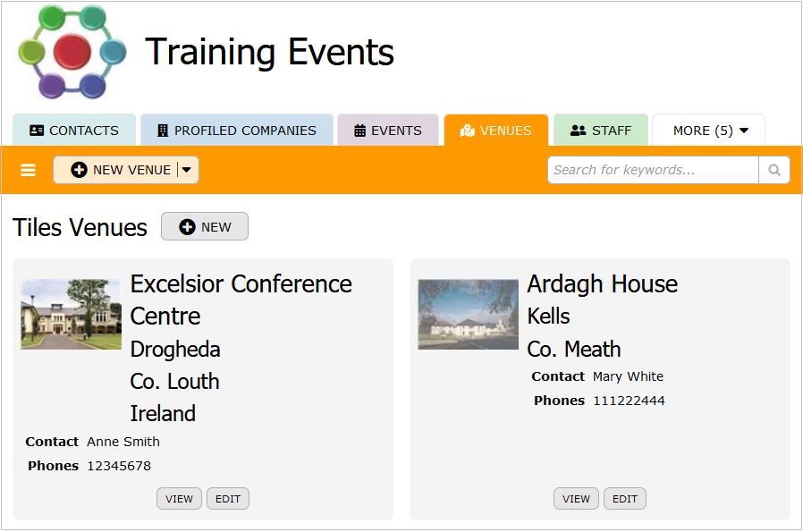Viewport: 803px width, 532px height.
Task: Open the hamburger menu icon
Action: [29, 170]
